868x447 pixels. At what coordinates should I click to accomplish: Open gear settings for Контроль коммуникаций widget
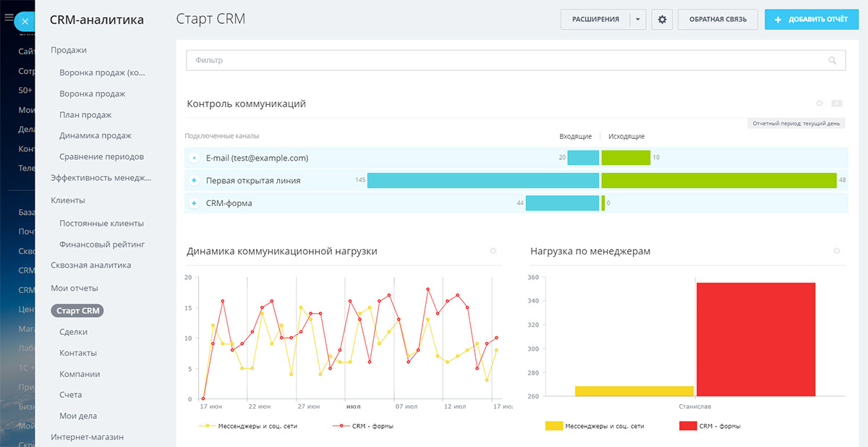(820, 104)
